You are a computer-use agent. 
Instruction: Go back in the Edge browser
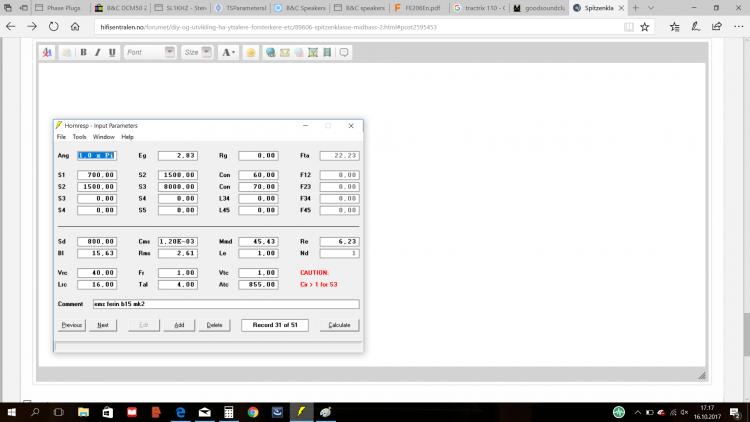(11, 27)
